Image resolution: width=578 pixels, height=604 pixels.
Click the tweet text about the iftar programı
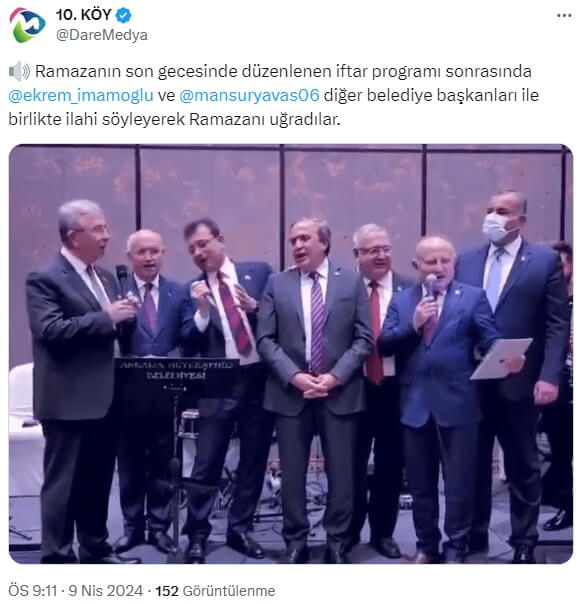coord(273,95)
